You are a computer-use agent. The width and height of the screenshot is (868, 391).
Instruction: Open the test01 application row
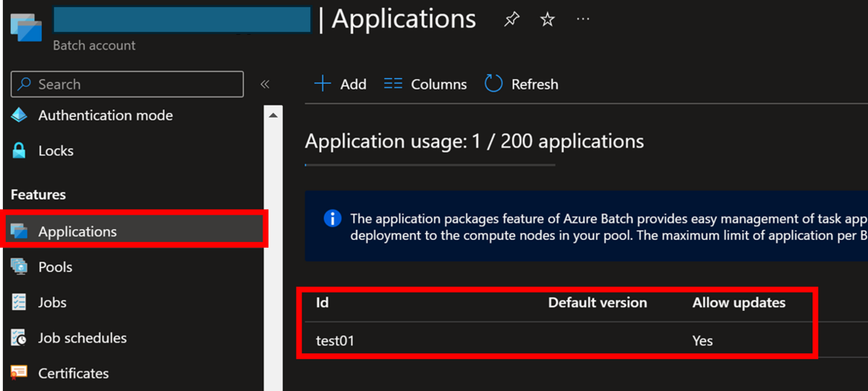pos(336,340)
